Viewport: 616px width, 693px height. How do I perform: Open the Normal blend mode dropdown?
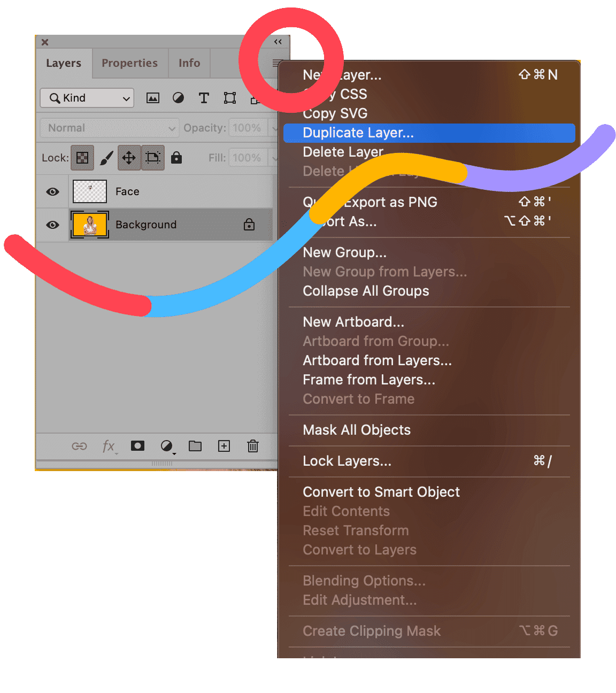110,128
